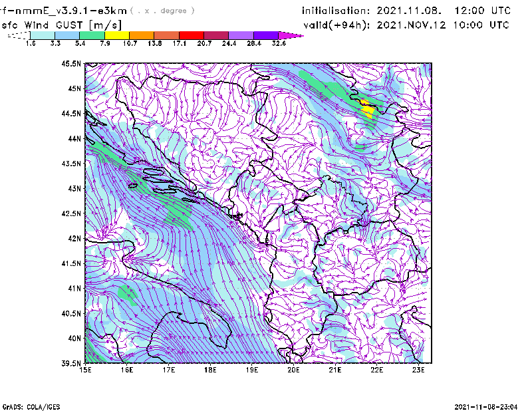Click the "41N" latitude label
Image resolution: width=532 pixels, height=411 pixels.
coord(74,288)
